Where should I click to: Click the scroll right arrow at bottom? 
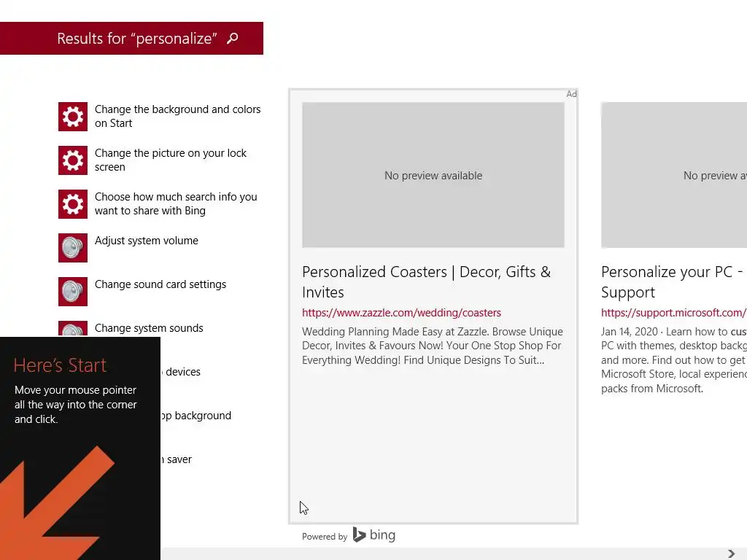coord(731,554)
